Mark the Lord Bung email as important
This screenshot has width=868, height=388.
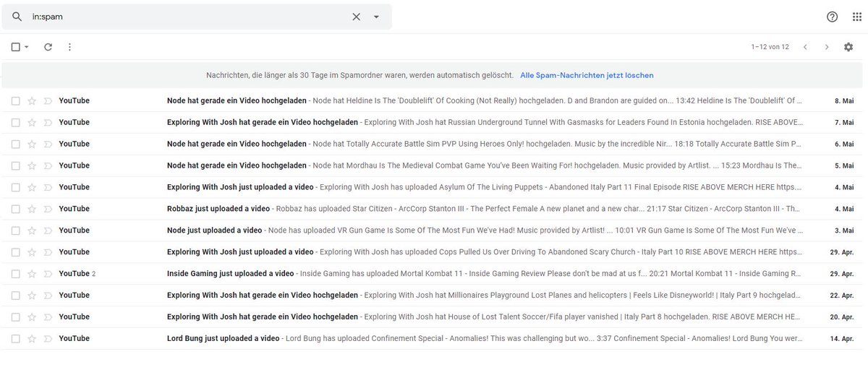coord(48,339)
